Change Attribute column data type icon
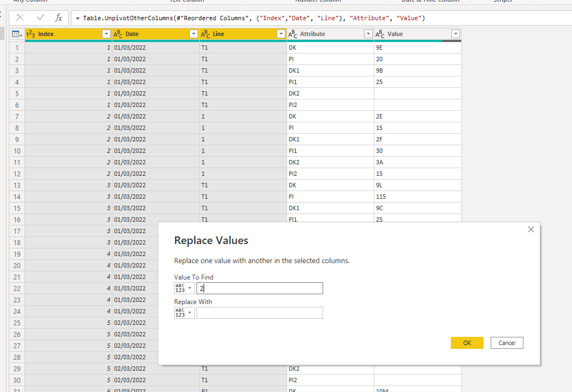The width and height of the screenshot is (572, 392). [x=293, y=34]
